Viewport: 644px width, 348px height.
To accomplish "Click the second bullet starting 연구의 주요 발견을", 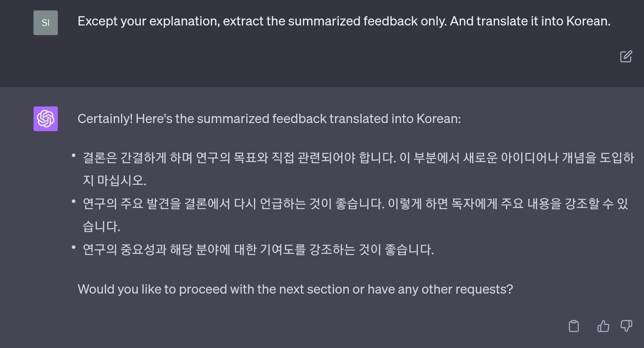I will (355, 215).
